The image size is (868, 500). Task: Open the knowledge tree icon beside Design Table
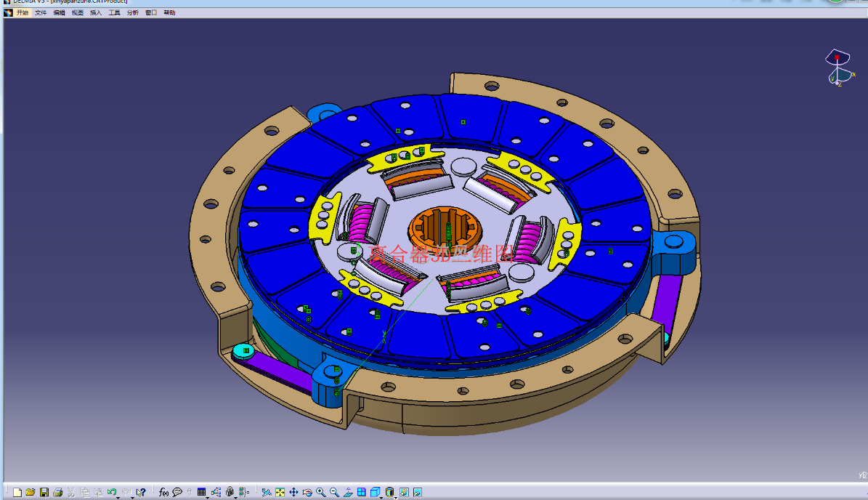coord(216,492)
